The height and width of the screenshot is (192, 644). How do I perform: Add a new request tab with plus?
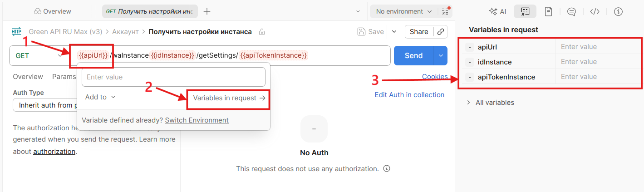click(x=207, y=11)
